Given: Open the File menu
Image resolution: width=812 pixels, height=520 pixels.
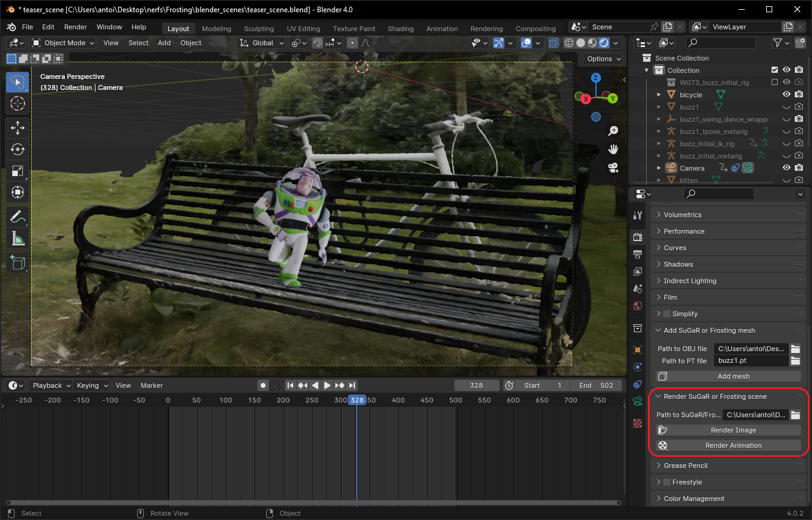Looking at the screenshot, I should (x=28, y=27).
